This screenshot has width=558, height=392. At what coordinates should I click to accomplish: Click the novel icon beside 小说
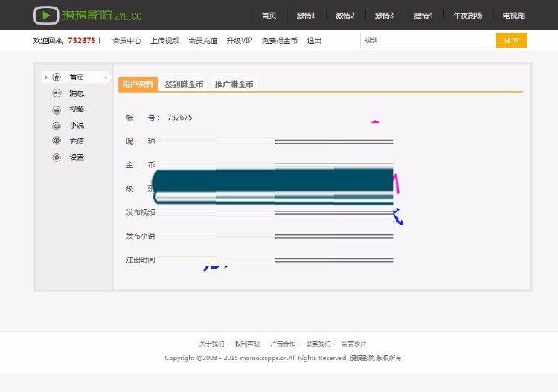[57, 126]
